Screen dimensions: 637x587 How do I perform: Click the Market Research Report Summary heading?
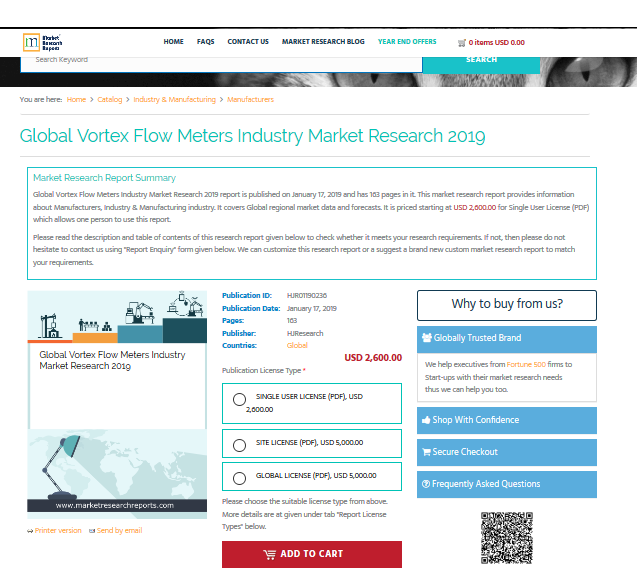104,178
